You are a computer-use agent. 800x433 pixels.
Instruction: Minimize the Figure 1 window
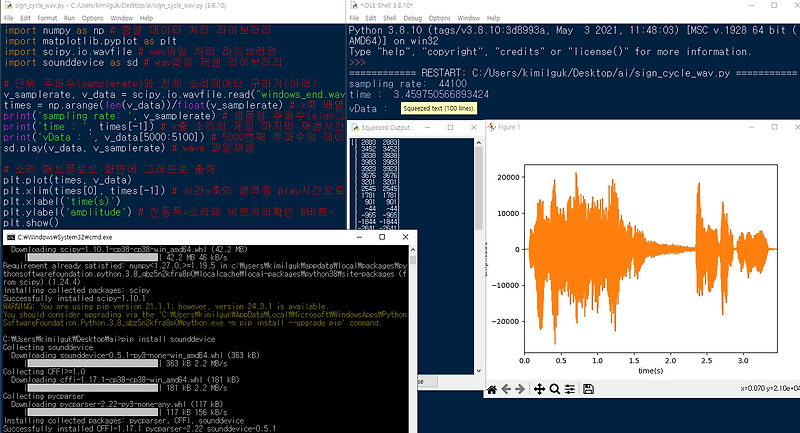click(752, 127)
